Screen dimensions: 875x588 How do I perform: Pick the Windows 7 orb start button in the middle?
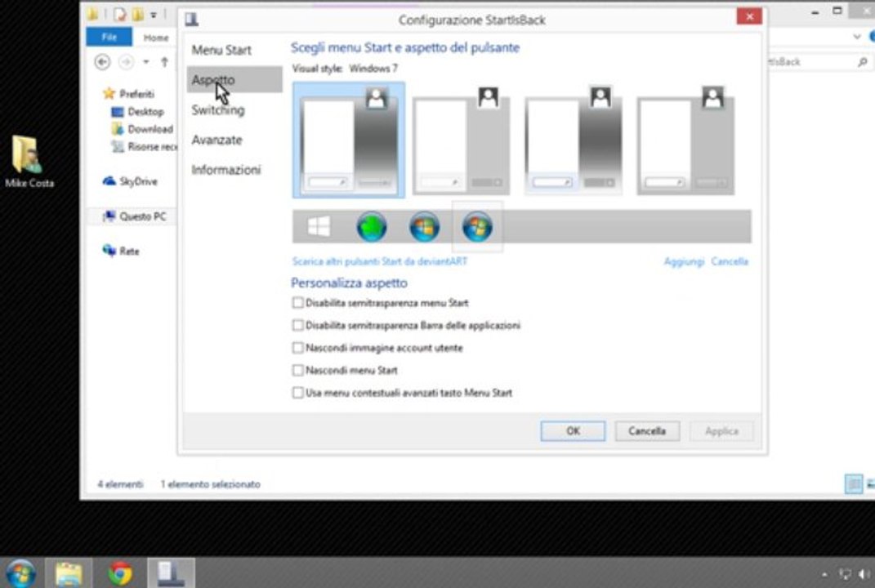[424, 227]
